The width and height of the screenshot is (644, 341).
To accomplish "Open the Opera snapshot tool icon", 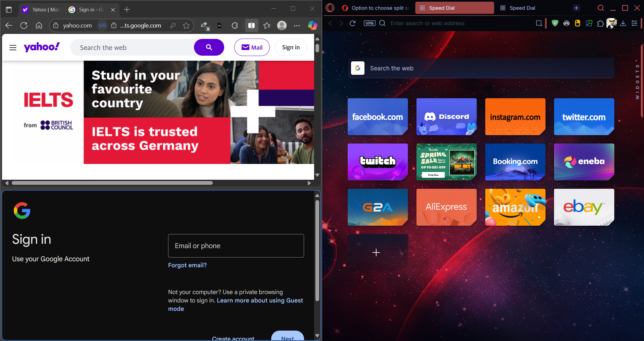I will tap(539, 23).
